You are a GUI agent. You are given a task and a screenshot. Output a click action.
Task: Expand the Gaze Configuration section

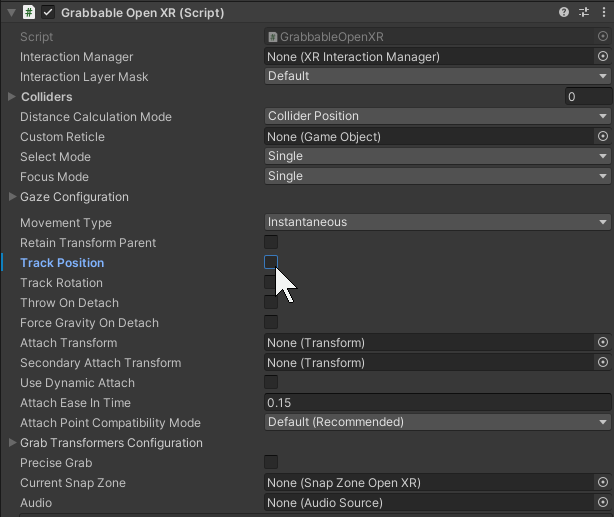click(x=12, y=197)
